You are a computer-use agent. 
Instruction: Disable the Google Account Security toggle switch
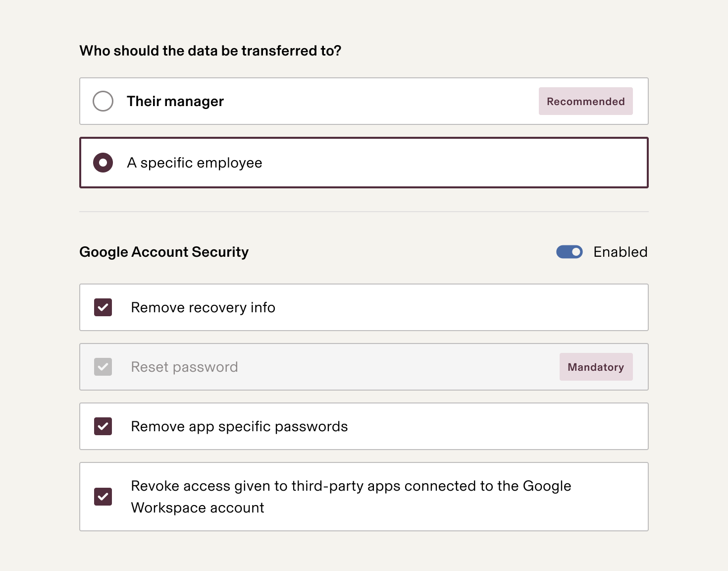click(569, 252)
